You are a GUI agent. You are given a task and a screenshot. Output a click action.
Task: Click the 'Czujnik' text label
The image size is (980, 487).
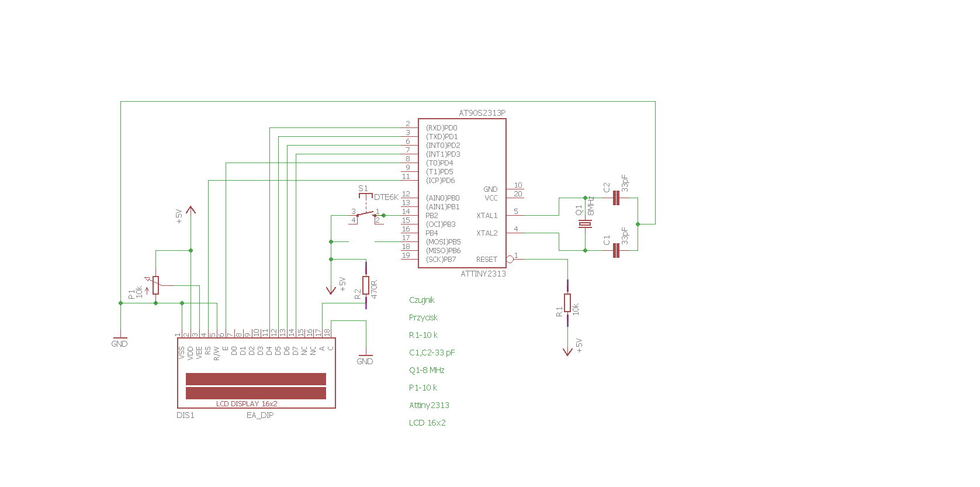[x=422, y=300]
